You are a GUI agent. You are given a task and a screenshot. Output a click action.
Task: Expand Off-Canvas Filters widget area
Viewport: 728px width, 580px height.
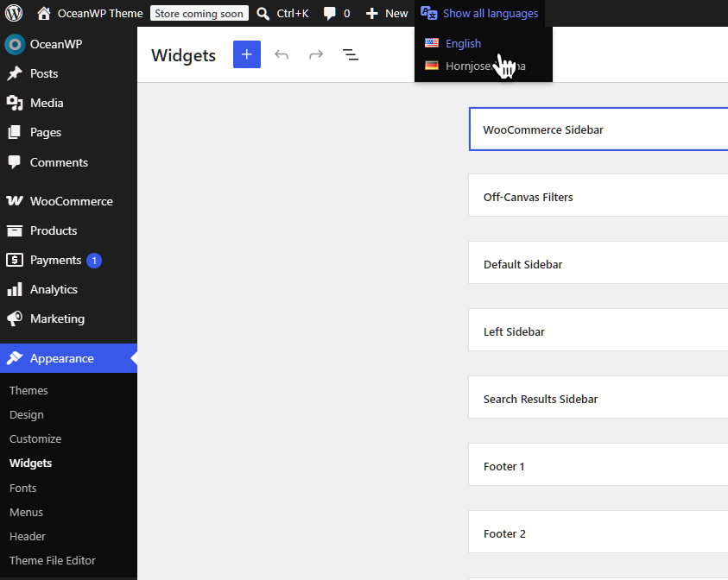tap(598, 195)
